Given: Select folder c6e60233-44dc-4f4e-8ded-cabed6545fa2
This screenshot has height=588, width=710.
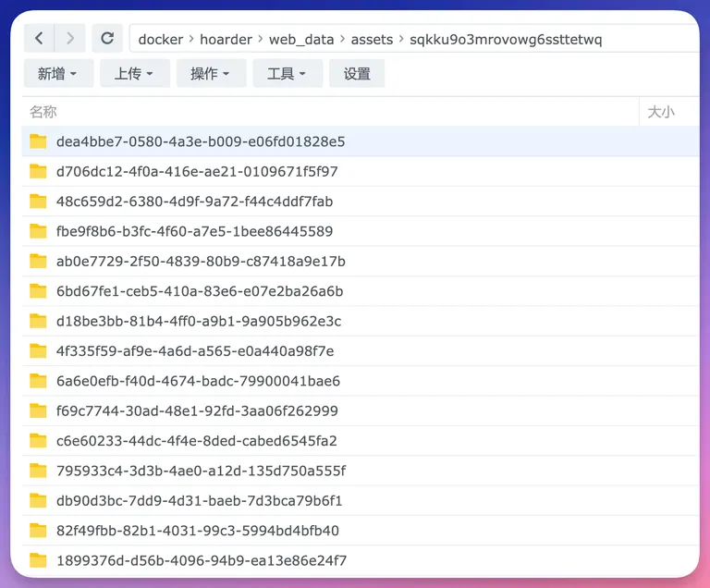Looking at the screenshot, I should tap(196, 441).
